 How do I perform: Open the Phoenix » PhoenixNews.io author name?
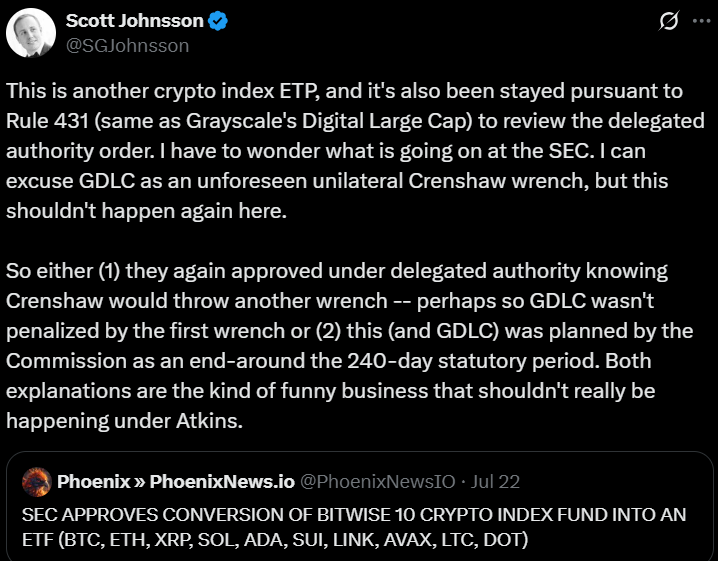click(x=176, y=482)
